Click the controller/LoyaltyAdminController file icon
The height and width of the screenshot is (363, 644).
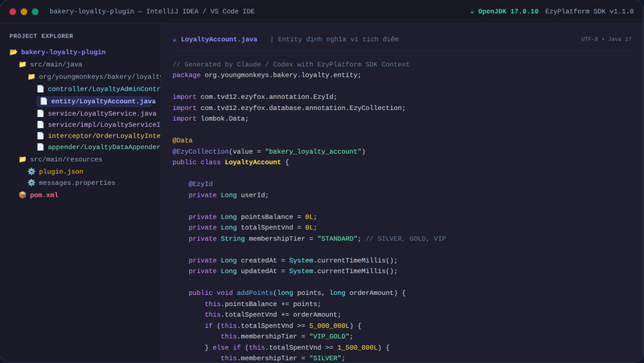pos(41,89)
